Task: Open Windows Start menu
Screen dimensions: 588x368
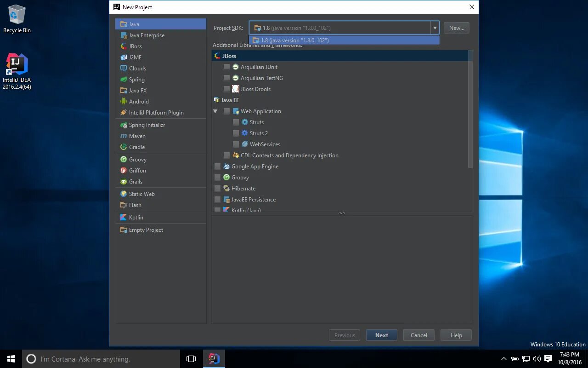Action: [x=11, y=359]
